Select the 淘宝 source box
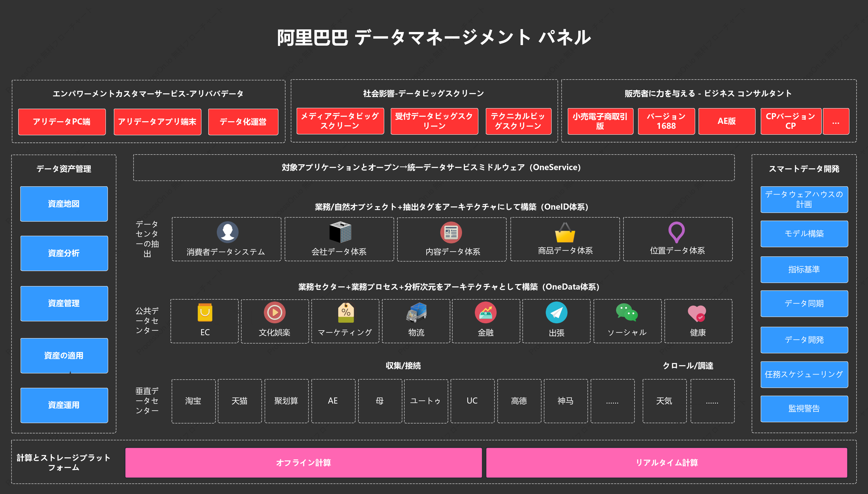 194,401
